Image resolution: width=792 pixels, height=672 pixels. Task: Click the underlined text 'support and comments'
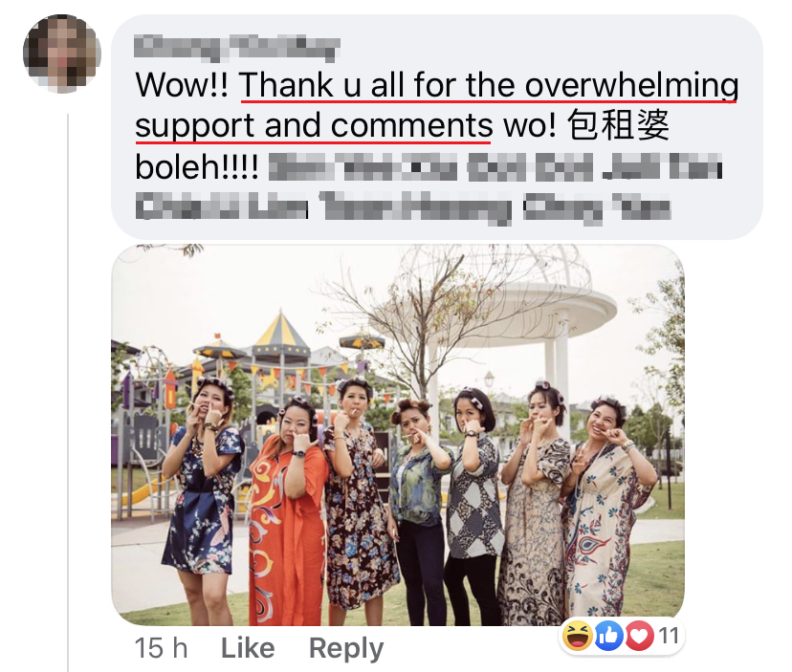(x=313, y=126)
